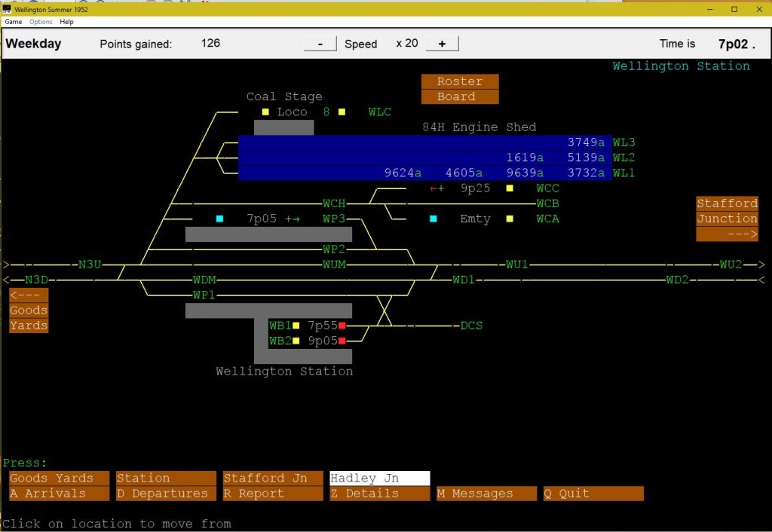Image resolution: width=772 pixels, height=532 pixels.
Task: Click the yellow square beside WB1
Action: tap(296, 326)
